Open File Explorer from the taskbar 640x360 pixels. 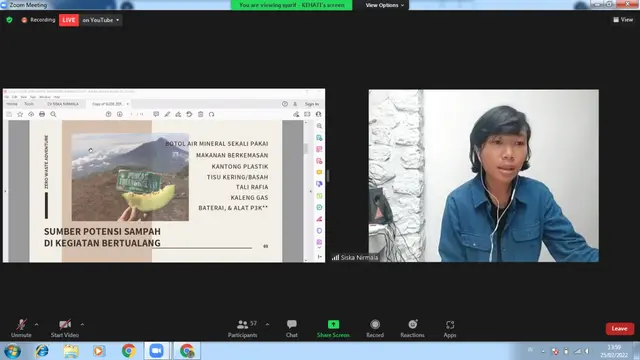71,351
